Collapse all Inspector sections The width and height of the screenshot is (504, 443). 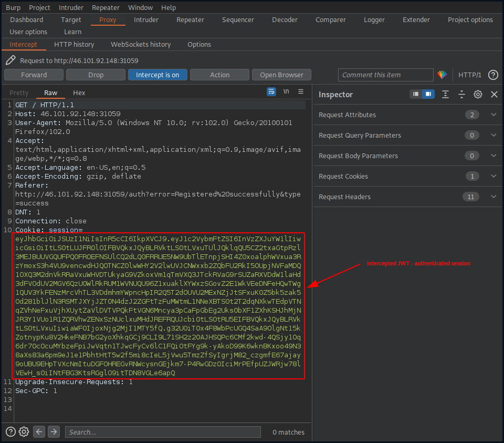tap(461, 95)
